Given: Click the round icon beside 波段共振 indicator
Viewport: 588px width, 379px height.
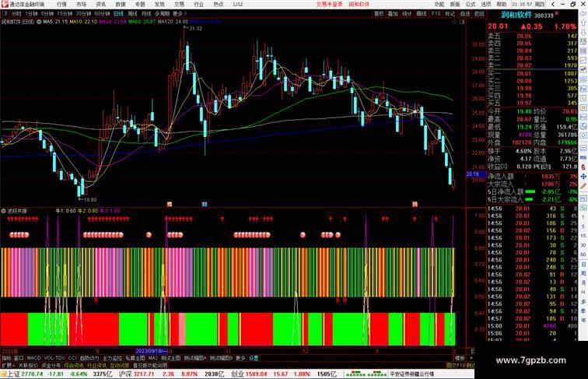Looking at the screenshot, I should click(x=4, y=211).
